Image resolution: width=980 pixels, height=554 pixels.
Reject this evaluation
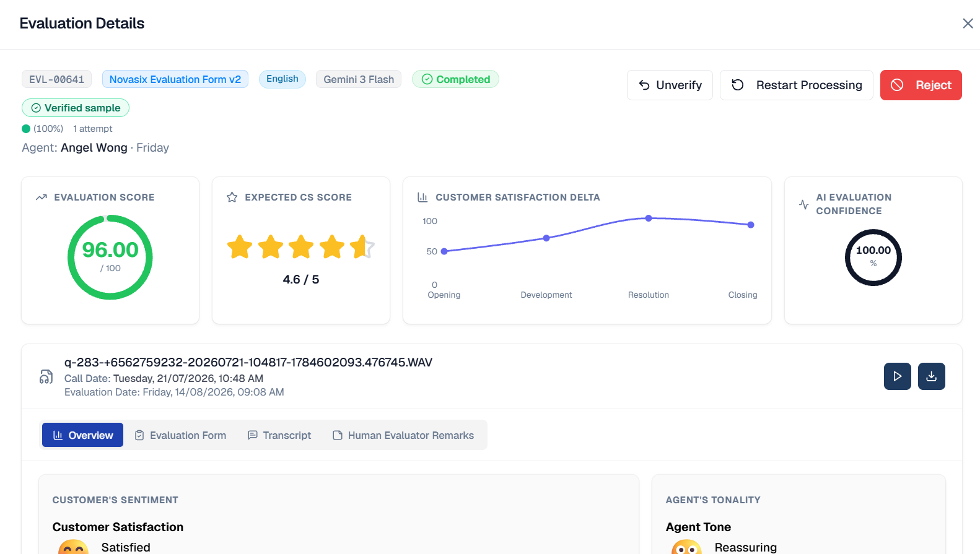(x=921, y=85)
